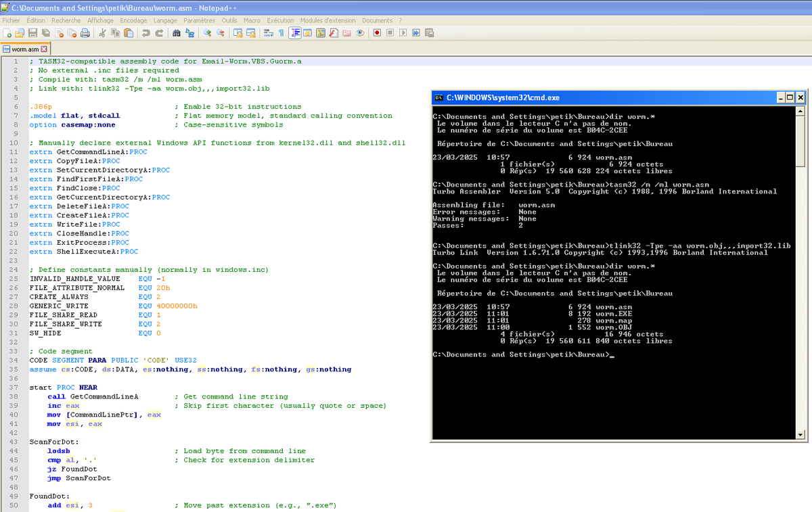Open Find with the binoculars icon
The height and width of the screenshot is (512, 812).
point(177,32)
